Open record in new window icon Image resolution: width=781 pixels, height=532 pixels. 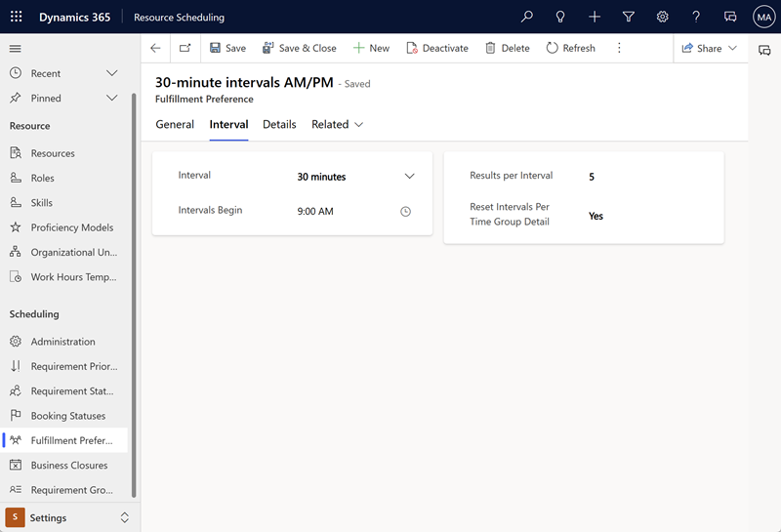tap(185, 48)
